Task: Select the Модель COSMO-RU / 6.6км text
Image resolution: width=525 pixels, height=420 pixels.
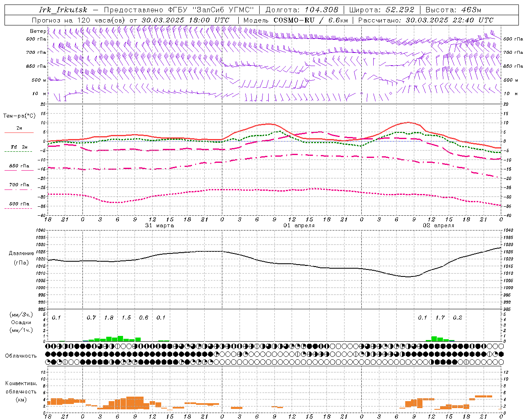Action: tap(296, 20)
